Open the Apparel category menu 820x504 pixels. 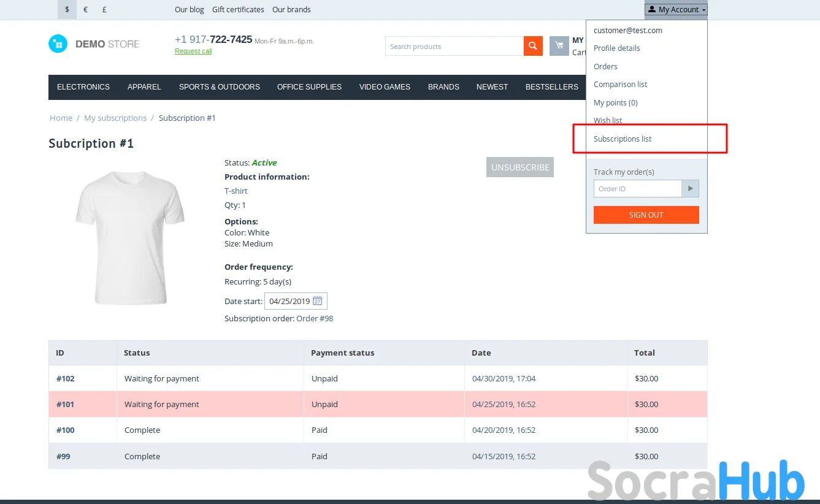[x=144, y=87]
